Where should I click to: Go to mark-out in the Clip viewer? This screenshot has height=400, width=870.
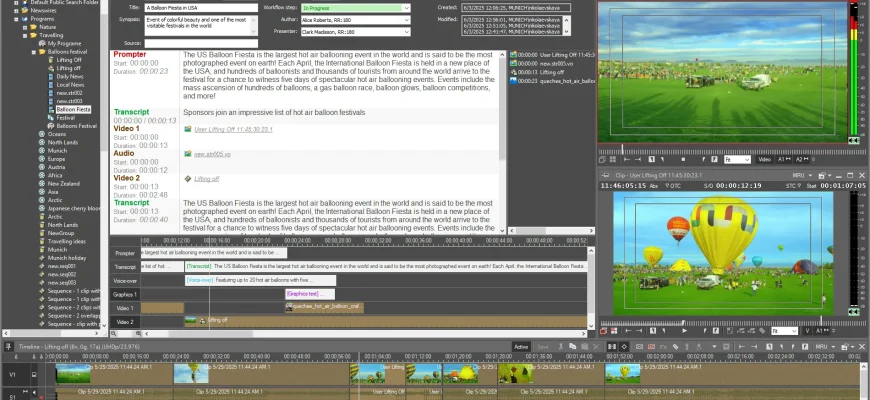pyautogui.click(x=639, y=331)
